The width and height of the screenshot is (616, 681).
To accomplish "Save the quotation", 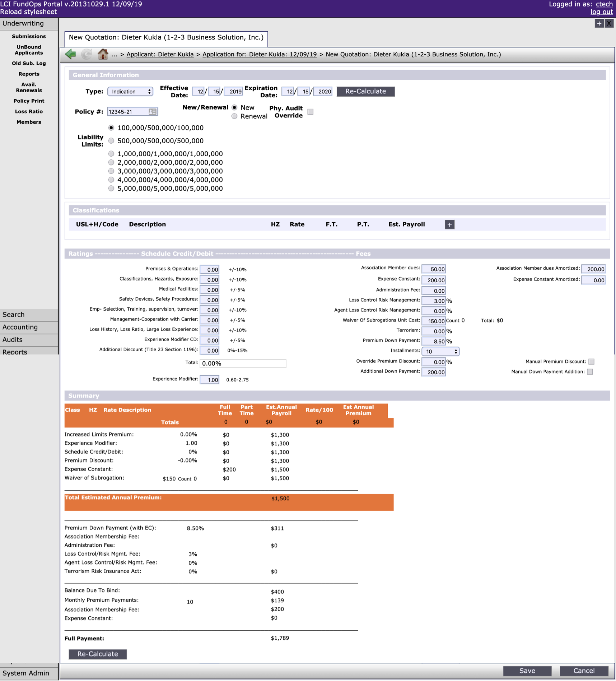I will coord(527,671).
